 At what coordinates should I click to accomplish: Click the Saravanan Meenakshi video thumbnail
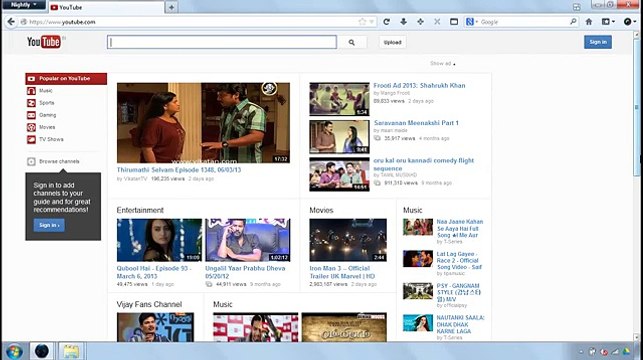(340, 137)
